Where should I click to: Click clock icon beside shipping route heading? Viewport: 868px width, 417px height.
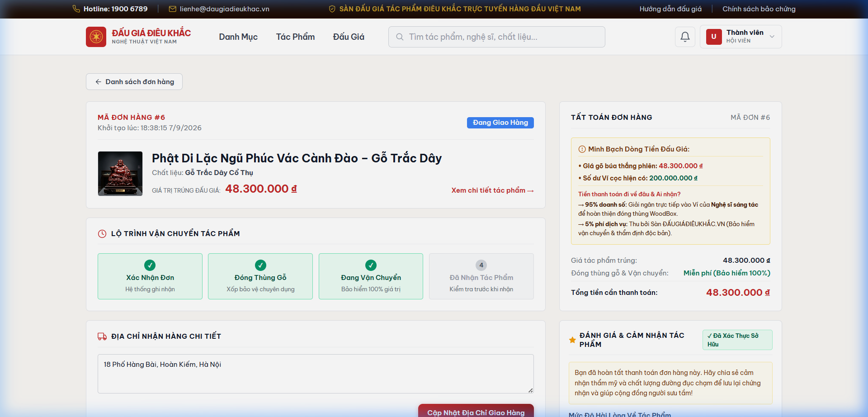[102, 234]
